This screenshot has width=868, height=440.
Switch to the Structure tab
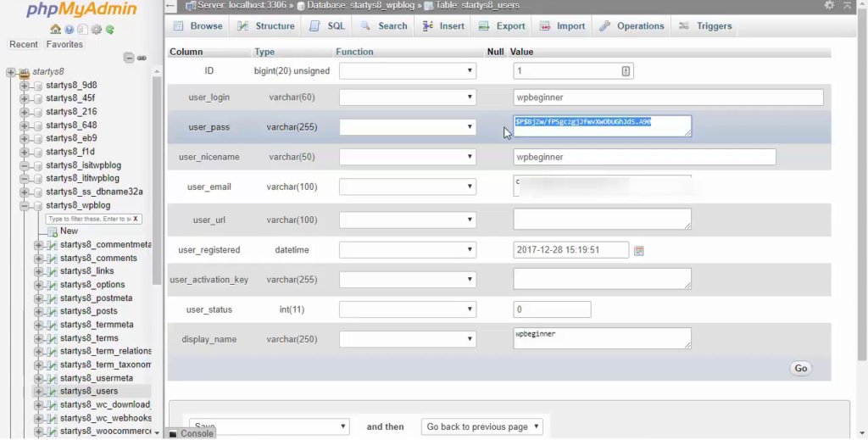(x=267, y=26)
